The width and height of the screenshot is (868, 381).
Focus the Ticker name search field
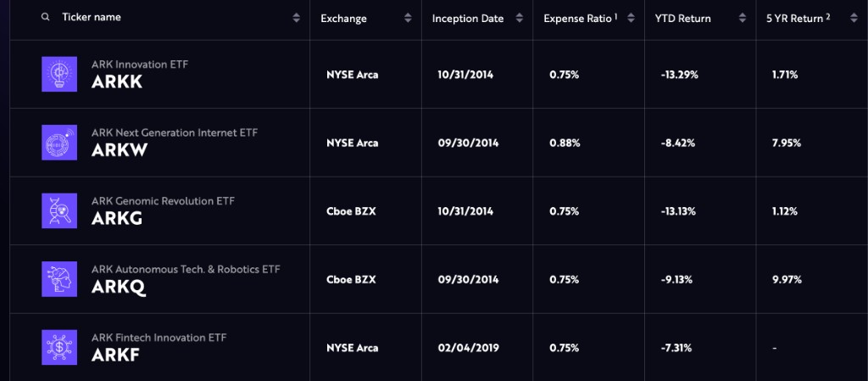coord(127,18)
